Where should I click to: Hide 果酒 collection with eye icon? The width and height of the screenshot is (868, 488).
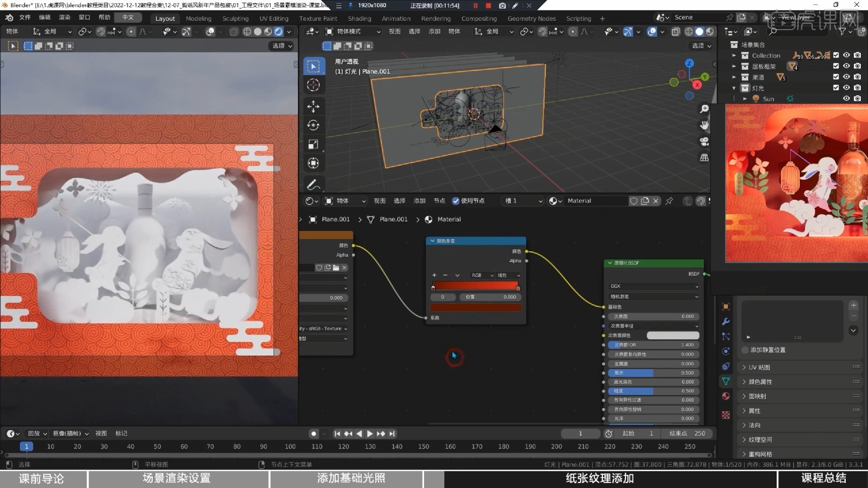pyautogui.click(x=846, y=77)
